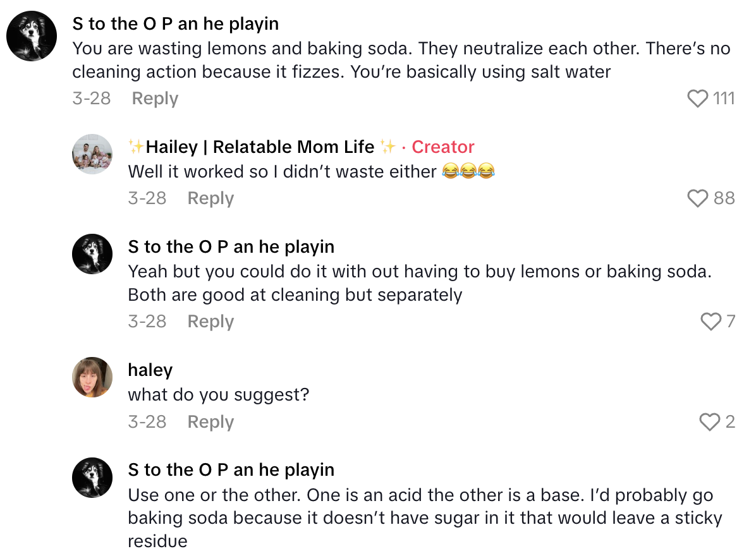Select the 111 like count number
Image resolution: width=756 pixels, height=556 pixels.
tap(724, 99)
